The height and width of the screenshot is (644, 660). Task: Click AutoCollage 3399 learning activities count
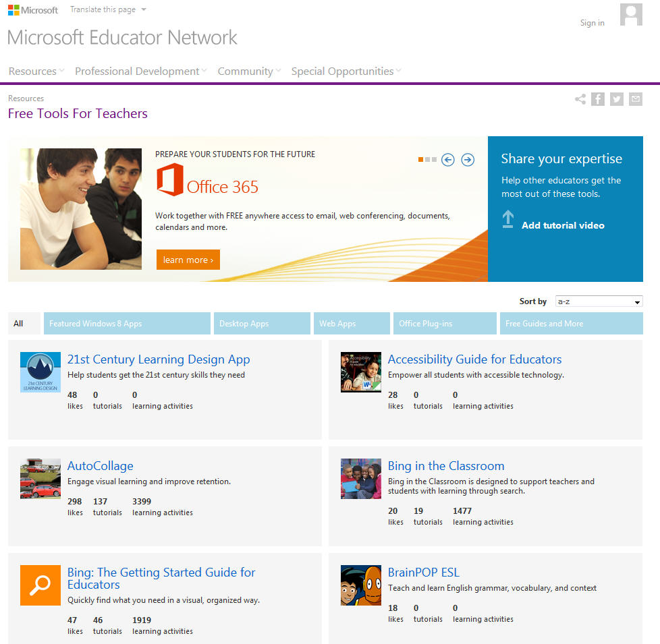(142, 502)
